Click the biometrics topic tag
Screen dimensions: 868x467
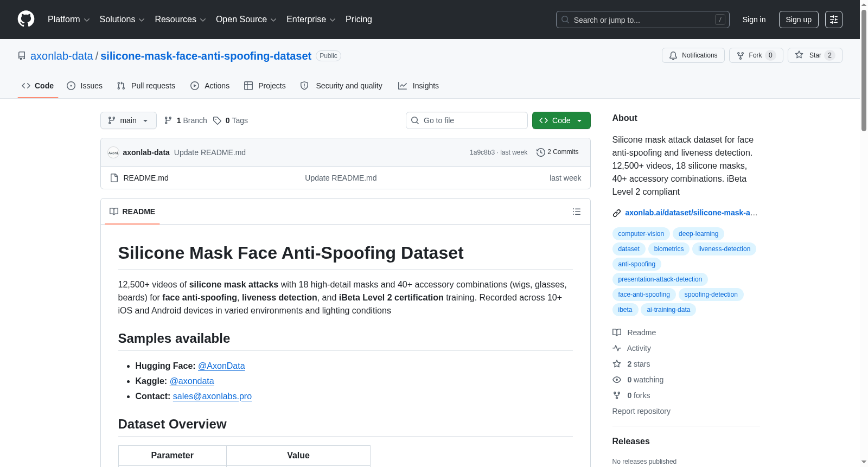tap(669, 249)
